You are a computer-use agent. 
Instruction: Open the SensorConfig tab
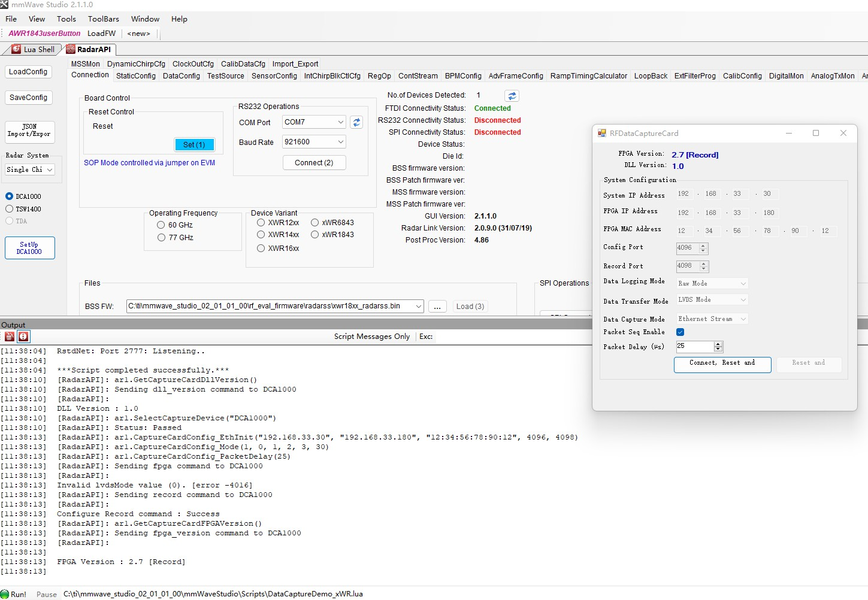tap(274, 76)
